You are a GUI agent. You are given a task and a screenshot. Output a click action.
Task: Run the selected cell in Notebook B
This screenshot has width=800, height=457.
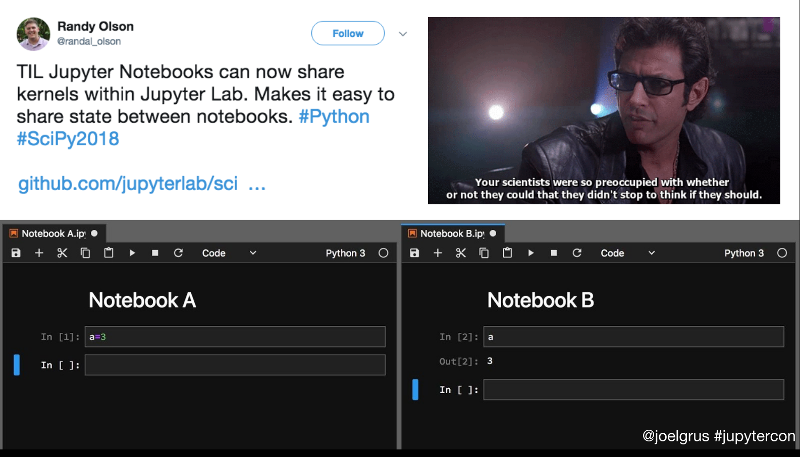(x=531, y=253)
